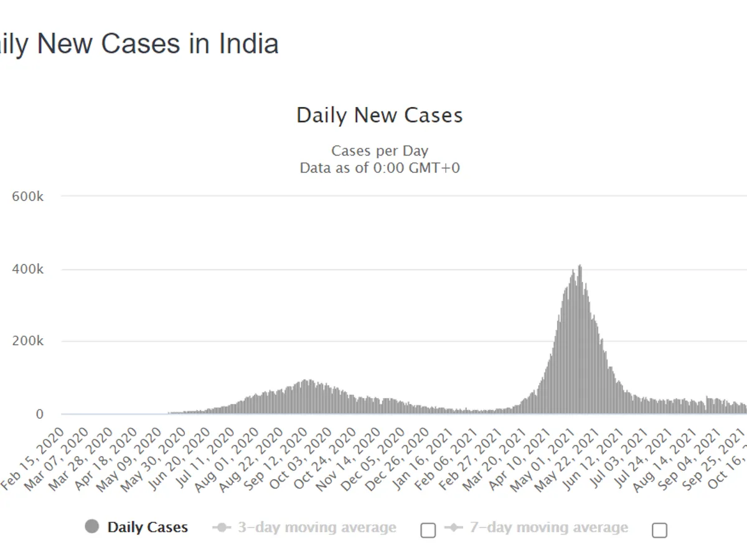This screenshot has height=560, width=747.
Task: Tick the checkbox after 3-day moving average
Action: click(x=428, y=530)
